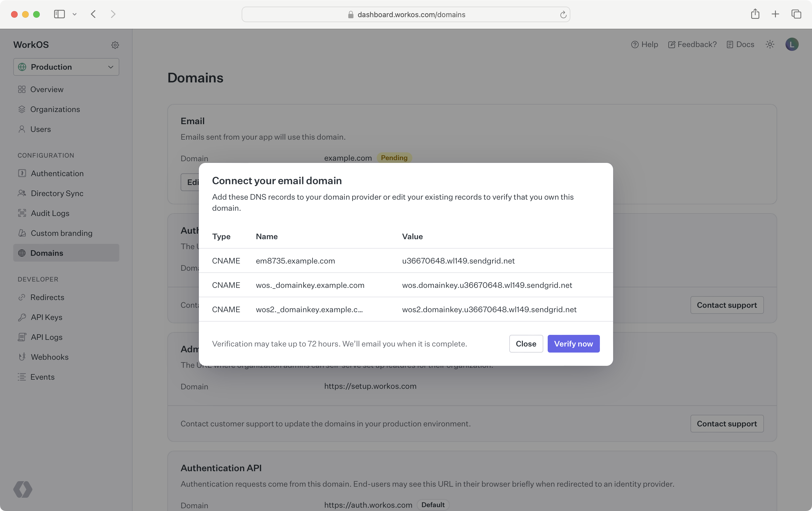Click the Feedback link in top bar
This screenshot has width=812, height=511.
693,44
